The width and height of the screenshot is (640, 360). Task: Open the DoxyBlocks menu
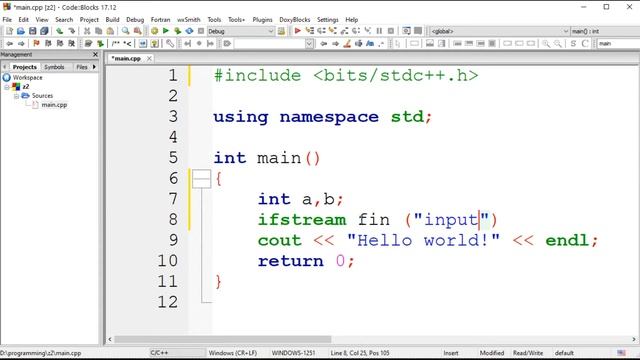tap(294, 20)
